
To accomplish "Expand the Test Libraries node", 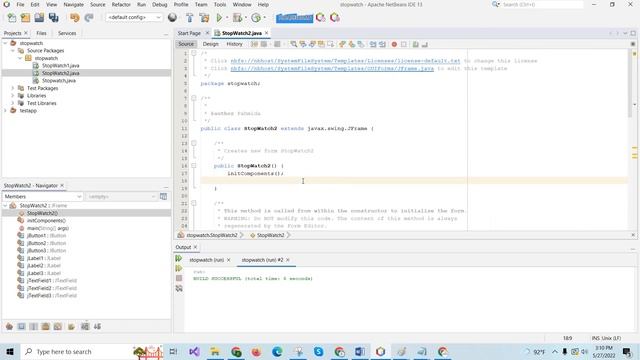I will (13, 103).
